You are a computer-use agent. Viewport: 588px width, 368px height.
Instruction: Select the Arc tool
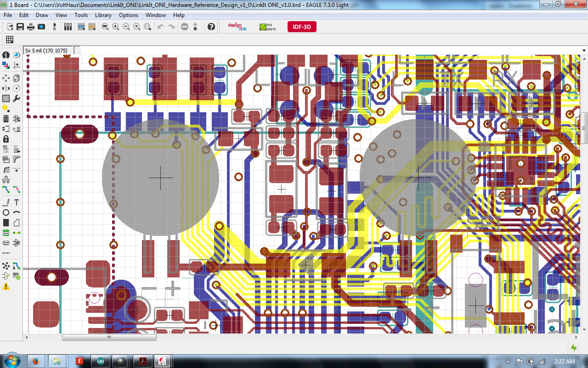pyautogui.click(x=17, y=213)
